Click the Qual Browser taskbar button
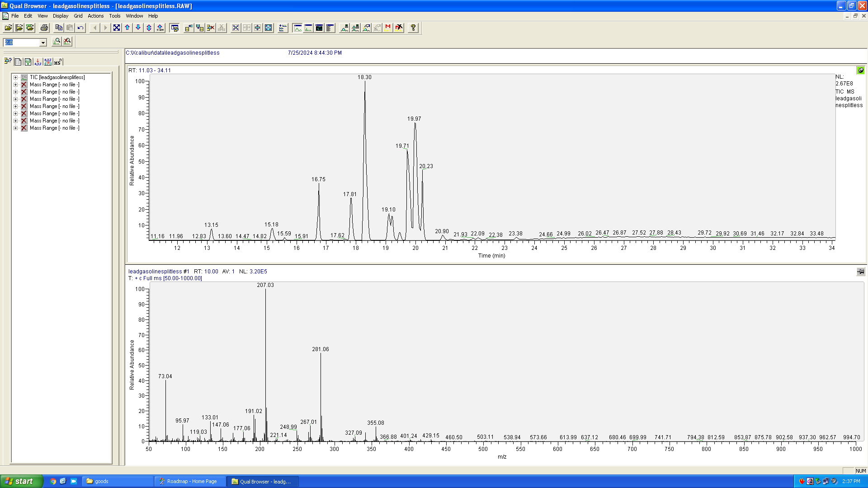 tap(262, 481)
